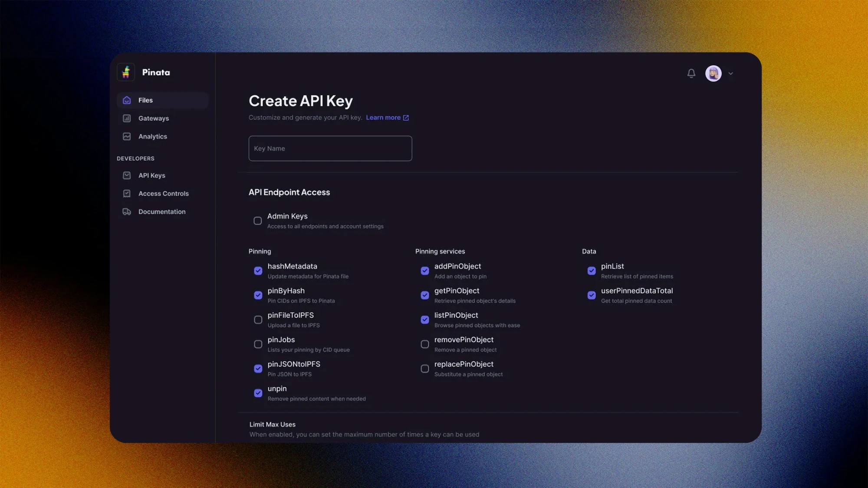
Task: Click the Limit Max Uses label
Action: [x=273, y=425]
